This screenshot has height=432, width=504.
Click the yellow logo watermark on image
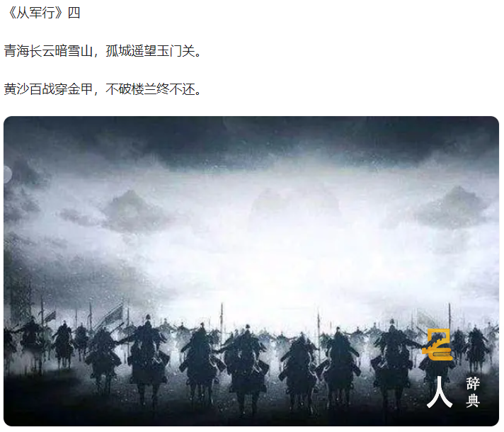pos(437,344)
